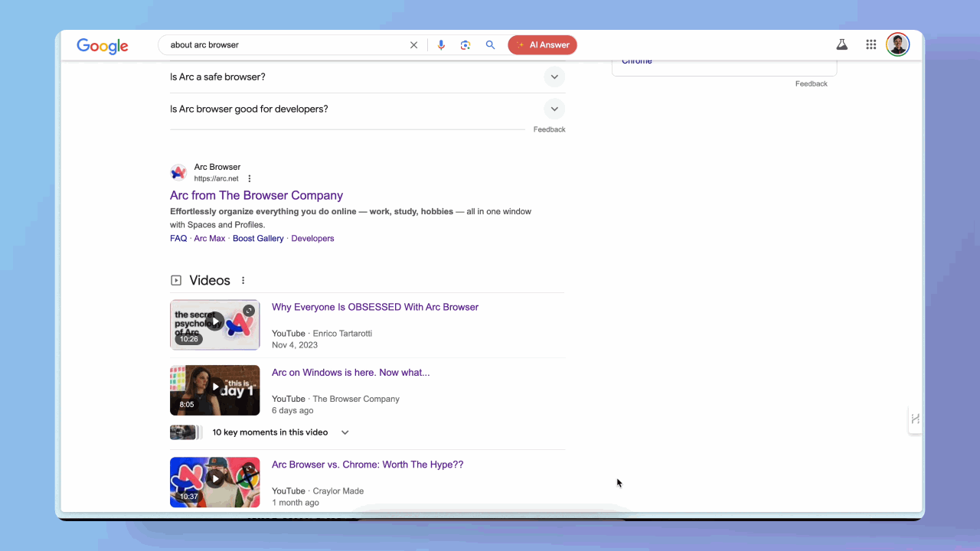Click the Google logo
This screenshot has width=980, height=551.
[x=103, y=46]
